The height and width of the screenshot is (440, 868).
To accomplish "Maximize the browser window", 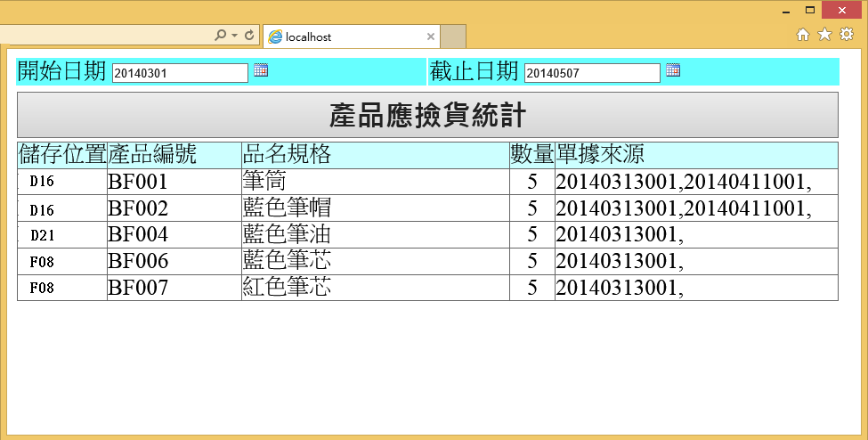I will [810, 11].
